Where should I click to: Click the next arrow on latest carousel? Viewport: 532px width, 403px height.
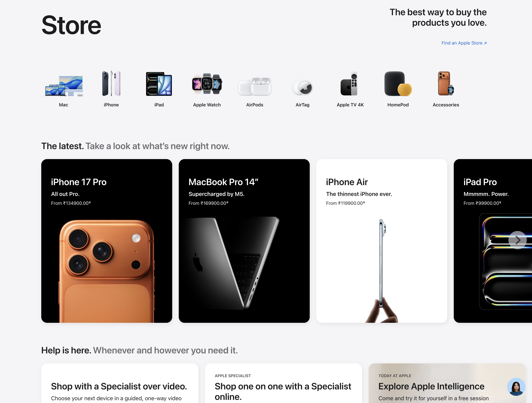(518, 240)
